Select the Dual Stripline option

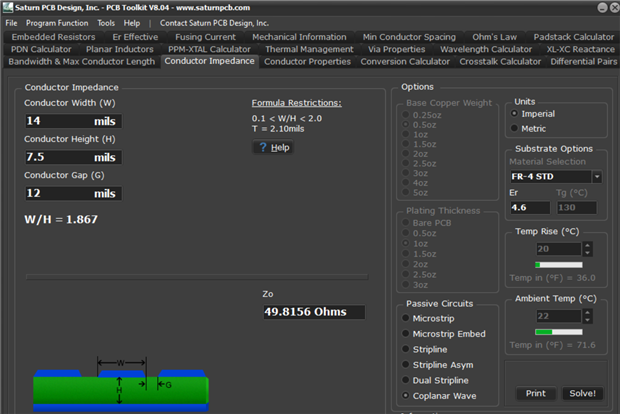coord(405,380)
